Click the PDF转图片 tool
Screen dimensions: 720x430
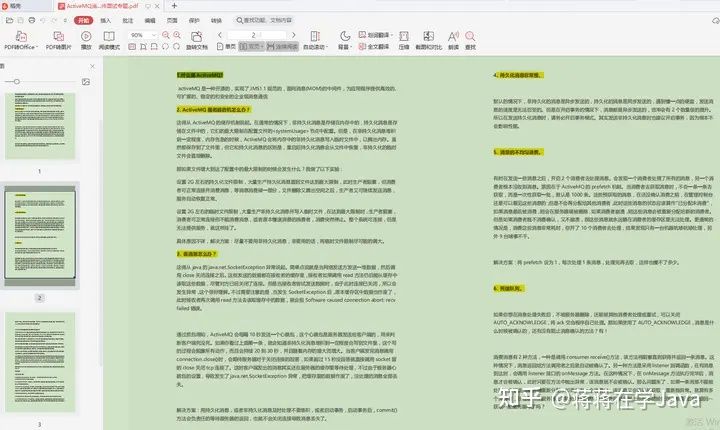tap(58, 40)
